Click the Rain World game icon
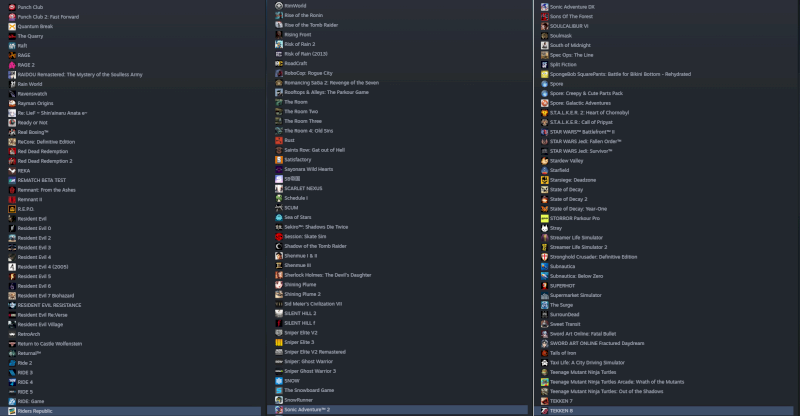800x416 pixels. [x=12, y=84]
